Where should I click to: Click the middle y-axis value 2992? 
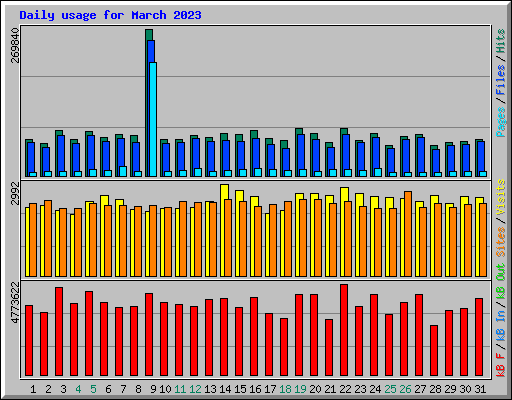coord(15,193)
